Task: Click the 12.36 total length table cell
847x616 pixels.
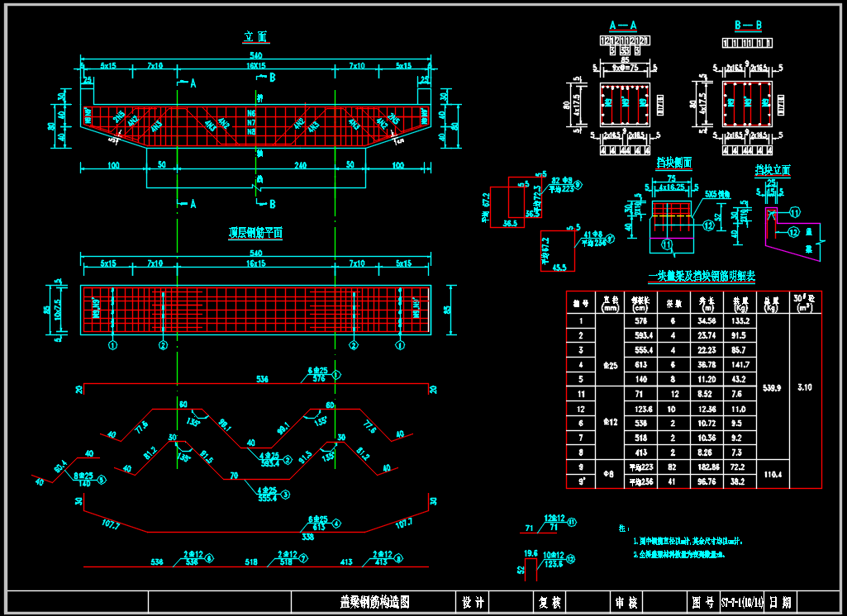Action: pos(707,410)
